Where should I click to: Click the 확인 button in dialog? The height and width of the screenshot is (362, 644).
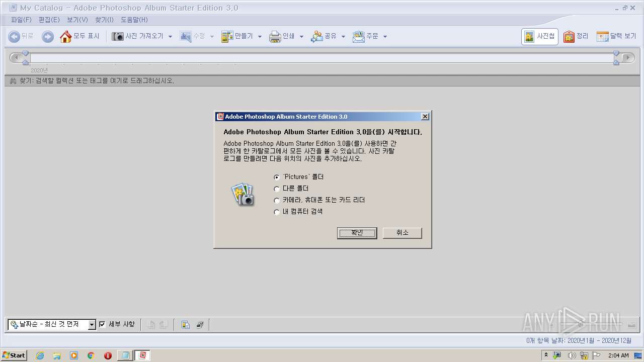click(357, 233)
